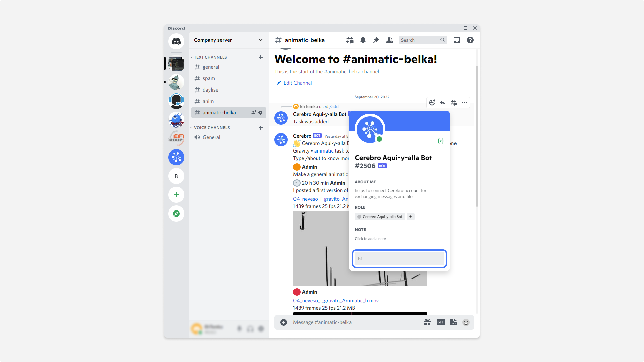Click to add a note
The height and width of the screenshot is (362, 644).
tap(370, 239)
